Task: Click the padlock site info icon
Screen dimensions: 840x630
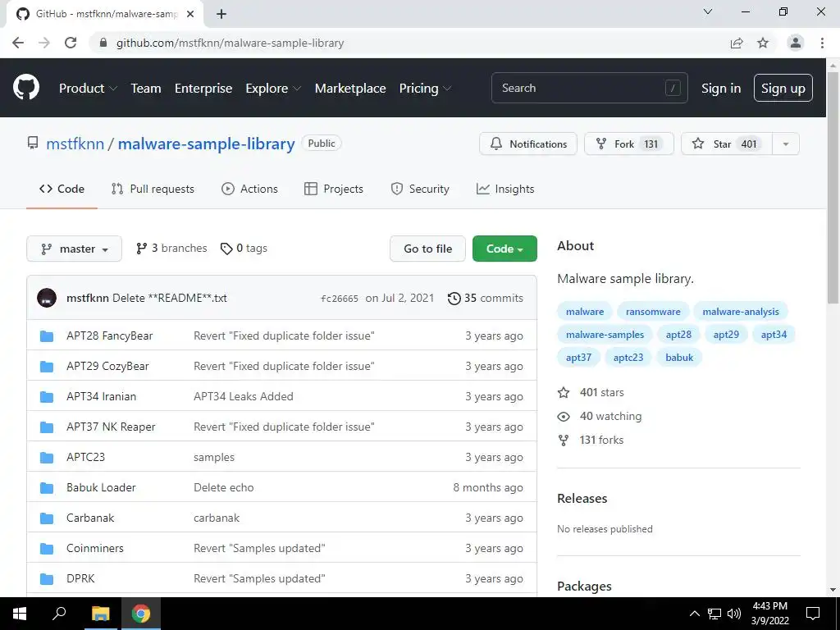Action: pyautogui.click(x=103, y=43)
